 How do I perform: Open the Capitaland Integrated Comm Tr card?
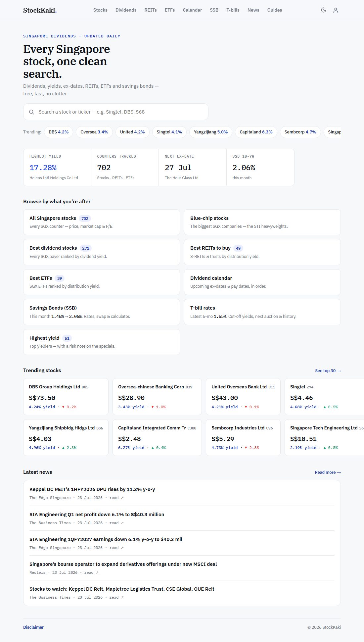point(157,438)
